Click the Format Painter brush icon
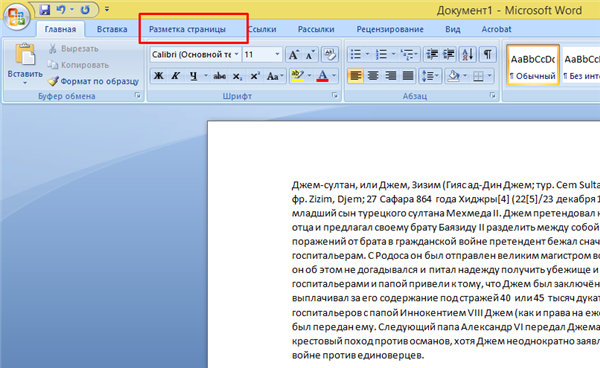 (53, 81)
